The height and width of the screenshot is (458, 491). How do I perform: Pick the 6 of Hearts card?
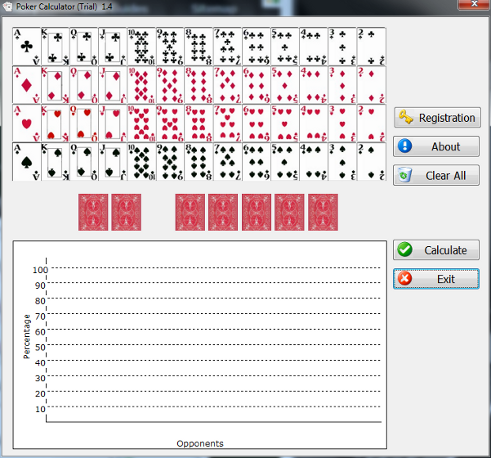pos(257,123)
